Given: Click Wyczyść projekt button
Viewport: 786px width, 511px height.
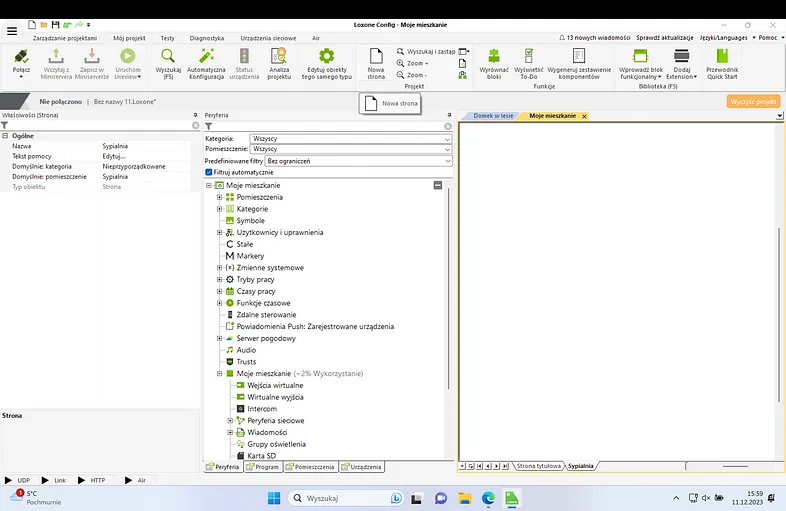Looking at the screenshot, I should tap(753, 101).
